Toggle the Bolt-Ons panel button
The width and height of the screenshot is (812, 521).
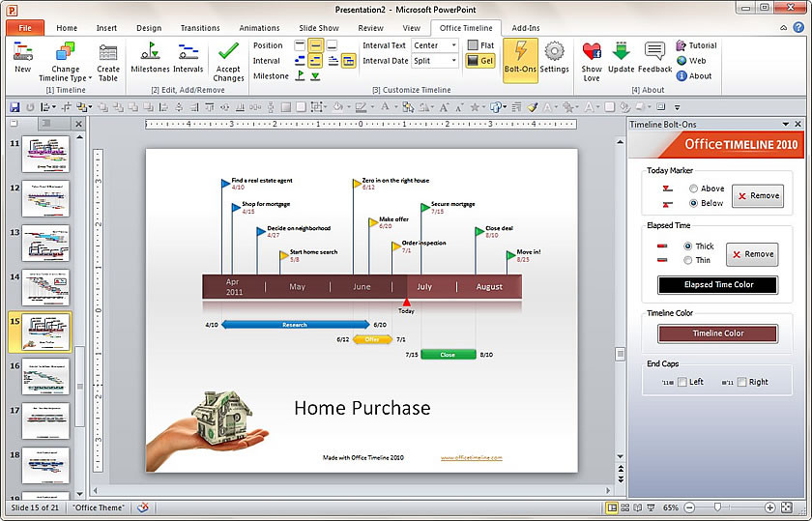tap(520, 60)
